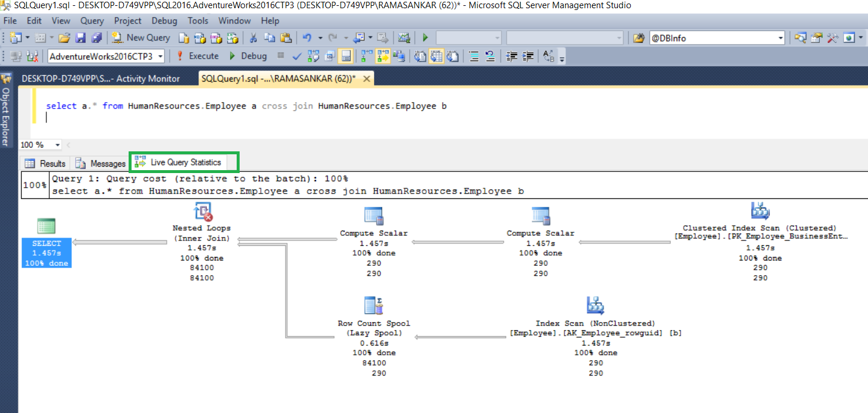The image size is (868, 413).
Task: Click the Copy toolbar icon
Action: point(270,38)
